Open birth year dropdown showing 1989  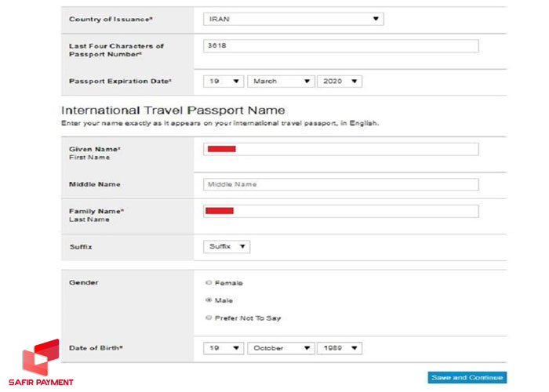(339, 348)
